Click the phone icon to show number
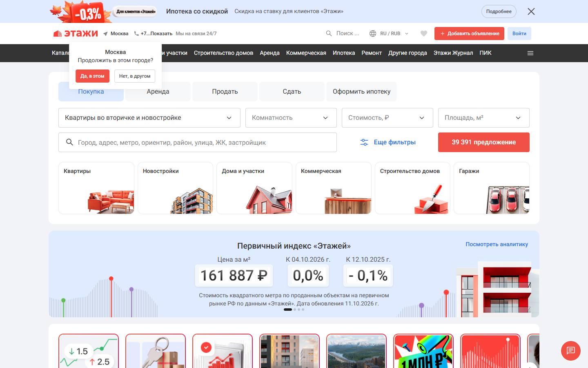This screenshot has width=588, height=368. click(136, 34)
